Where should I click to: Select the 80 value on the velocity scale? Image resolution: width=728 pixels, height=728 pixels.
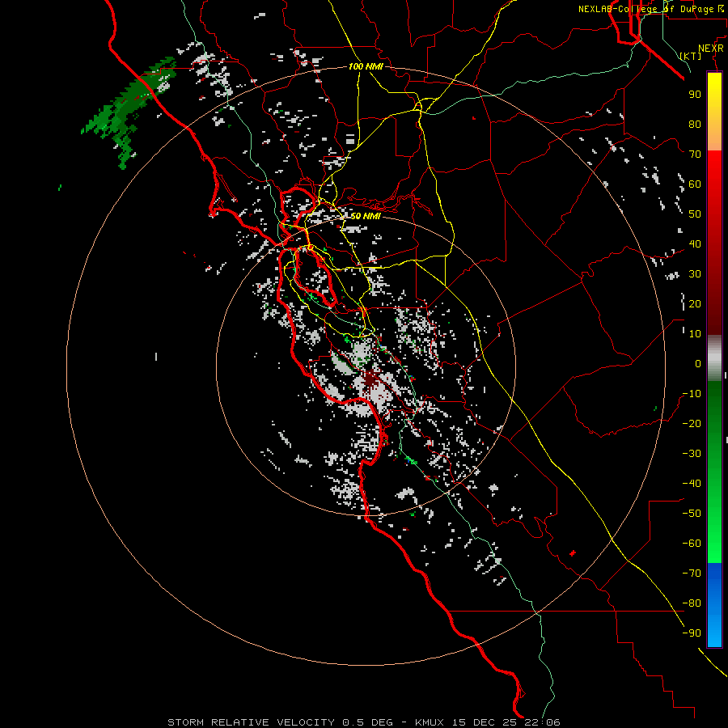click(x=695, y=124)
